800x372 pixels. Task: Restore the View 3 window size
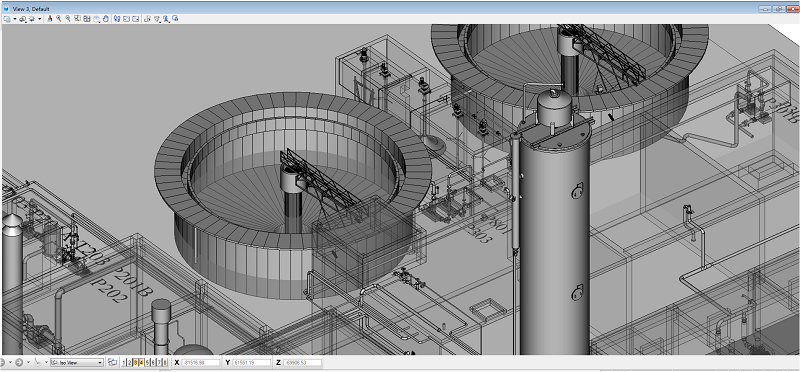[x=779, y=9]
